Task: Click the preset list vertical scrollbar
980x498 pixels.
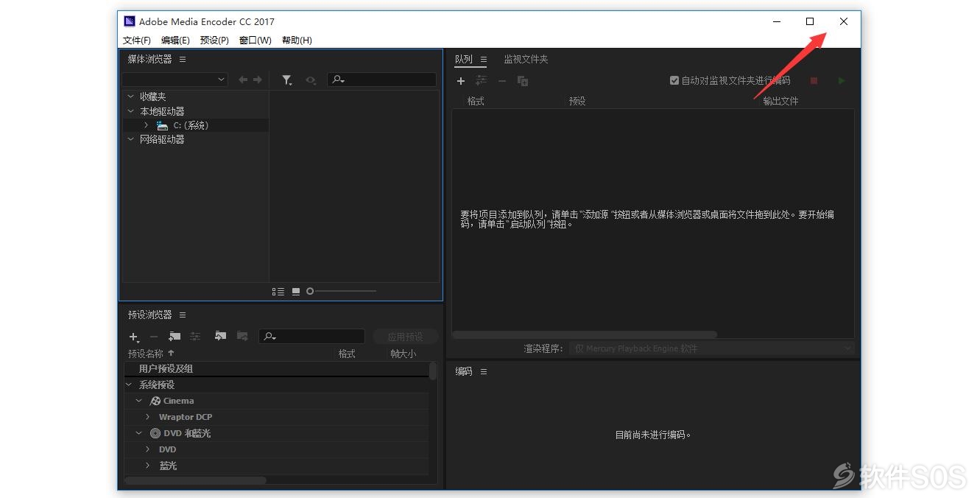Action: (433, 371)
